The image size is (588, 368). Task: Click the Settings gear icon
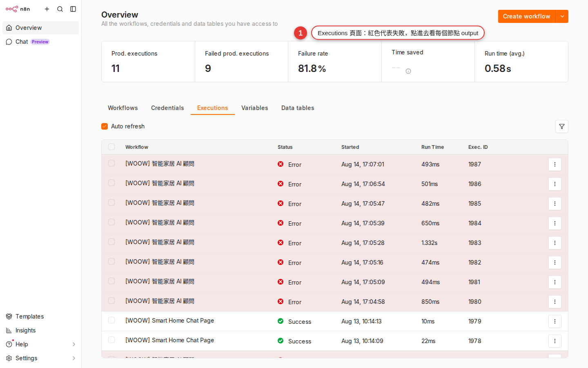coord(9,358)
